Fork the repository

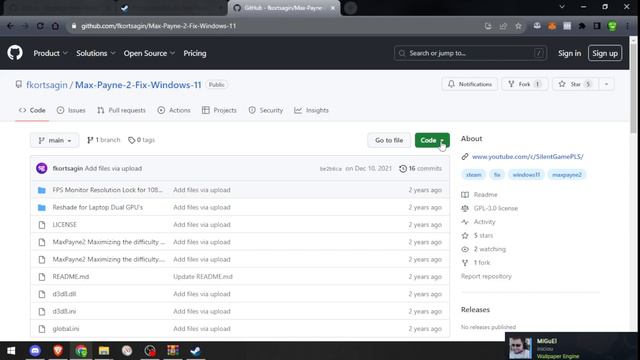coord(524,84)
